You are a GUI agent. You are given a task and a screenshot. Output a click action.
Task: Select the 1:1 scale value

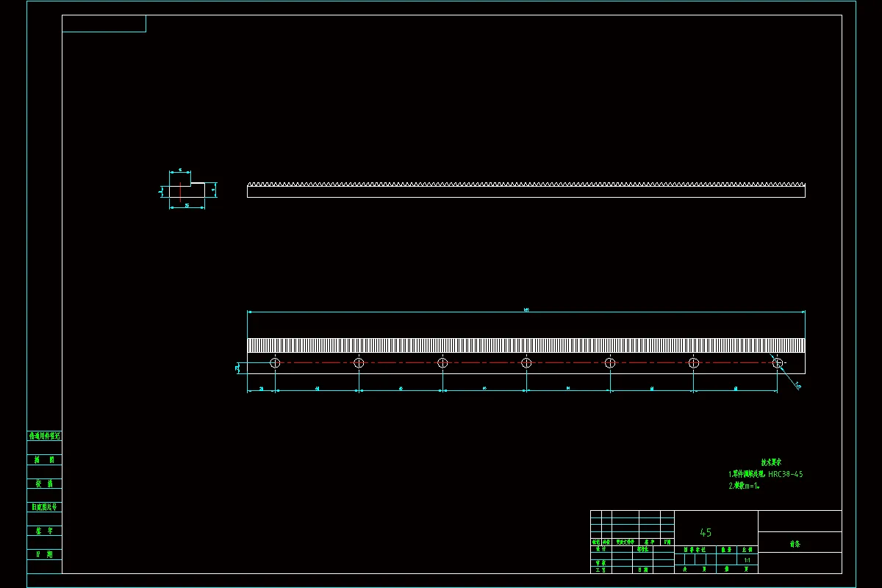747,560
